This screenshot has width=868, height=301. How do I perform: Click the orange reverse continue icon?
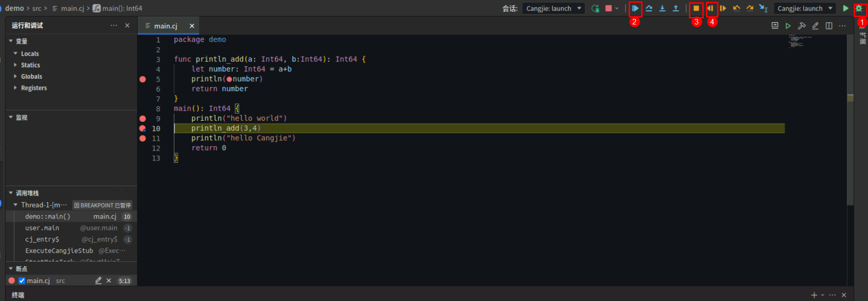click(711, 8)
